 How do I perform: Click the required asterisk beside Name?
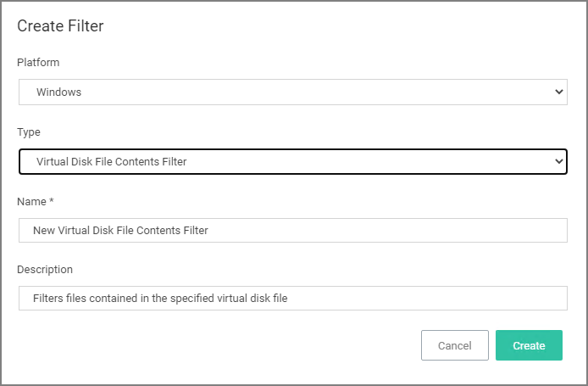(52, 200)
